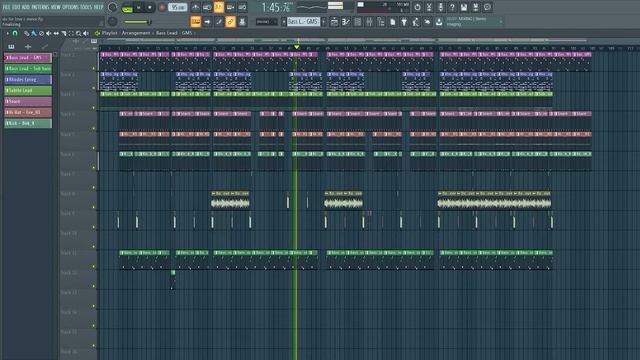The image size is (640, 360).
Task: Open the EDIT menu
Action: click(x=16, y=7)
